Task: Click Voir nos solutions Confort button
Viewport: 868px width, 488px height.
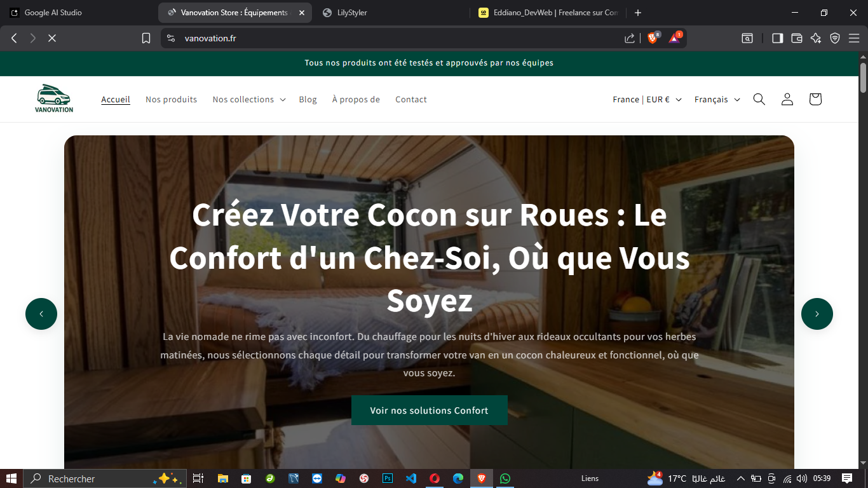Action: coord(430,410)
